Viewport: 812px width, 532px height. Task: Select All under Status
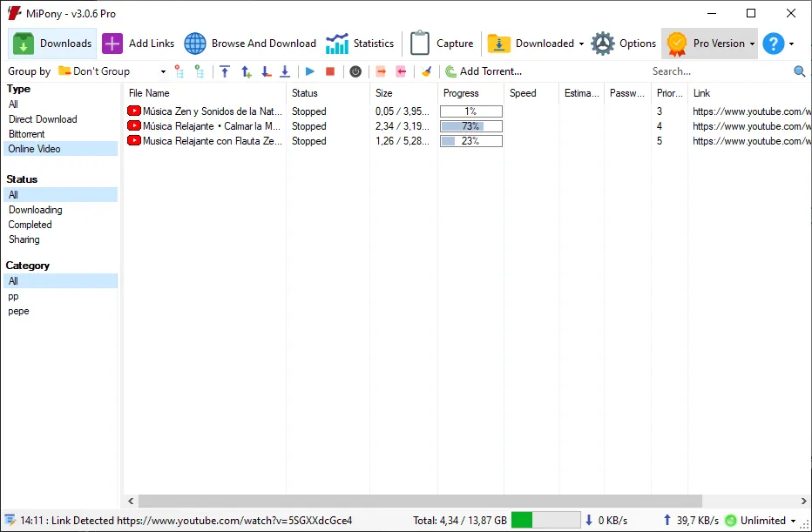pyautogui.click(x=61, y=194)
